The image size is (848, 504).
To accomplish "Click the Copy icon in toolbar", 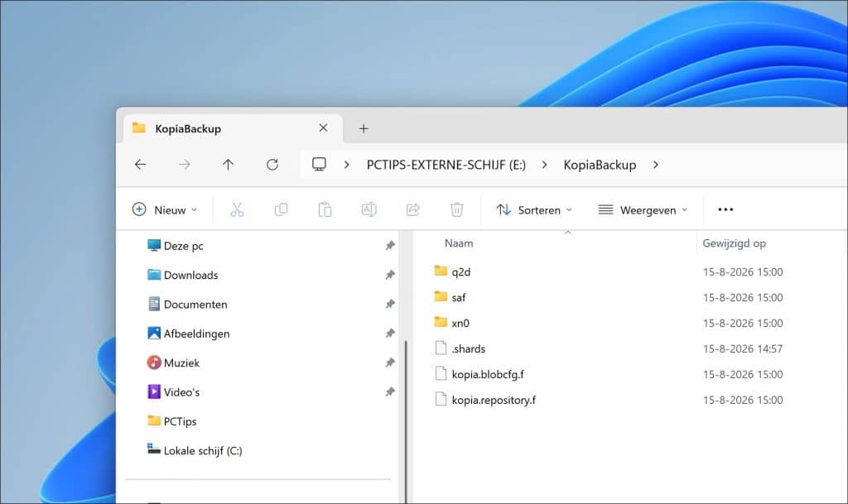I will (x=282, y=209).
